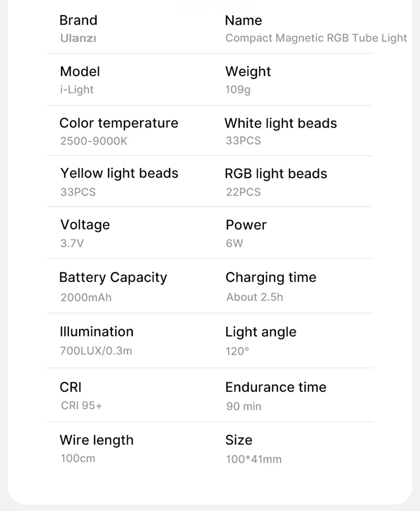The image size is (420, 511).
Task: Tap the 700LUX/0.3m illumination value
Action: pyautogui.click(x=96, y=351)
